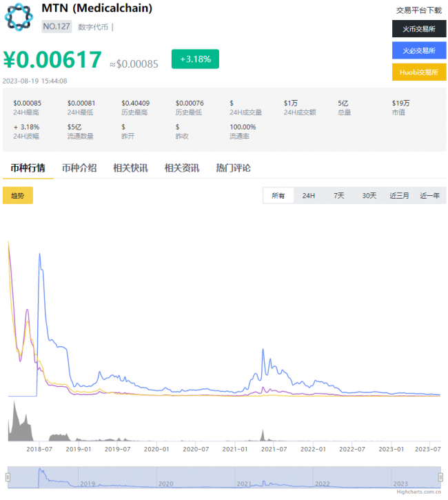The height and width of the screenshot is (500, 448).
Task: Open the 火必交易所 blue button
Action: pyautogui.click(x=419, y=50)
